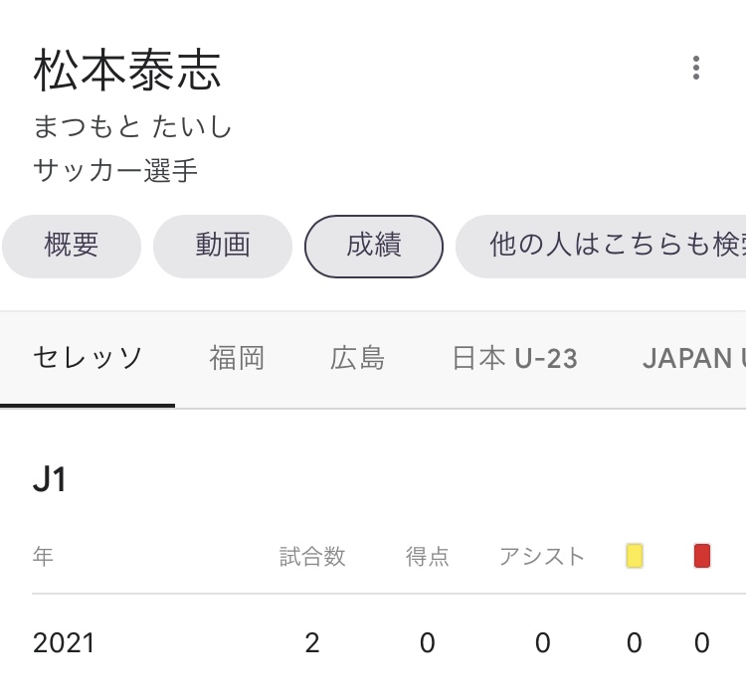
Task: Select the 成績 chip
Action: tap(374, 246)
